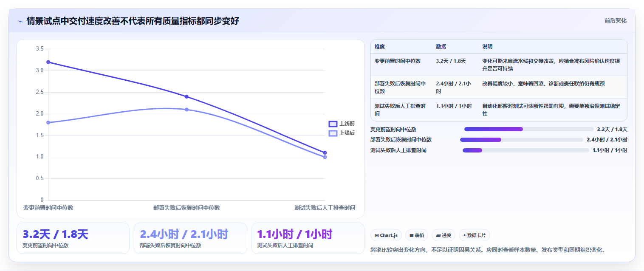Select the 进度 chip
The image size is (644, 271).
(x=443, y=235)
